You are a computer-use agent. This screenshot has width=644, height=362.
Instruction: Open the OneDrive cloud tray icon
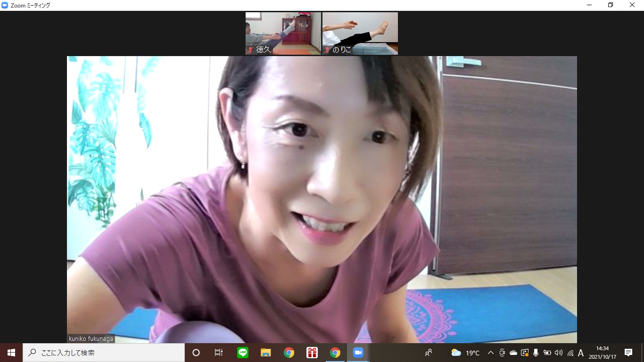513,353
